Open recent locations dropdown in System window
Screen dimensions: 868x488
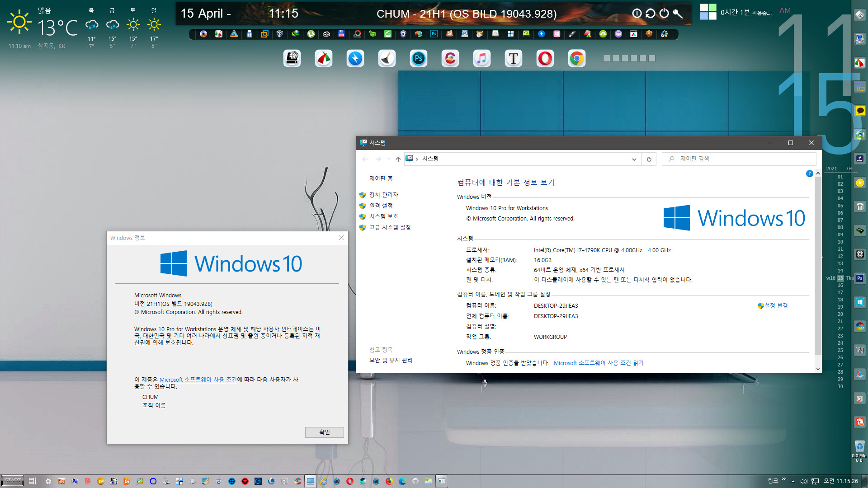[389, 159]
